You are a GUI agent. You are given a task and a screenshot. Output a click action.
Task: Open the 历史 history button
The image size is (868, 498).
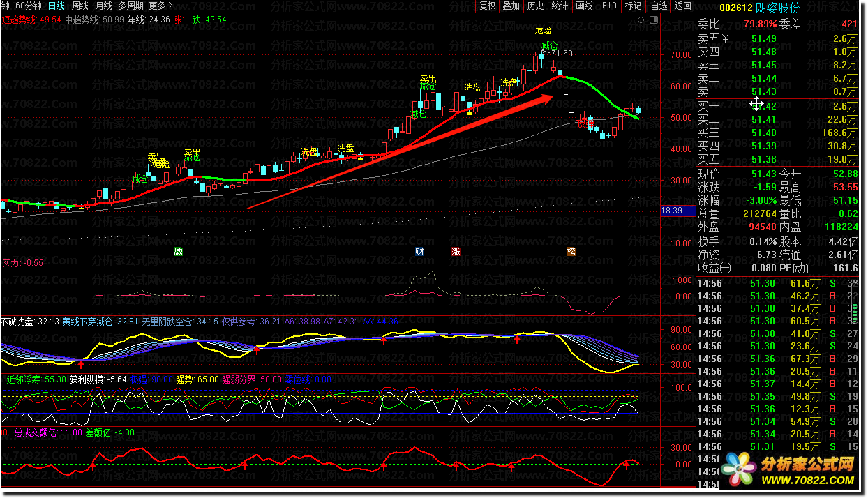[536, 6]
